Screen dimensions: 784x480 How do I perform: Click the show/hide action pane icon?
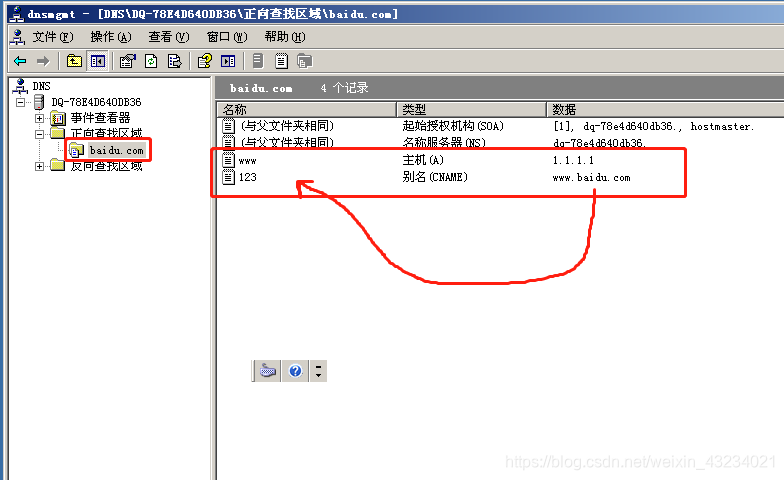pos(228,61)
